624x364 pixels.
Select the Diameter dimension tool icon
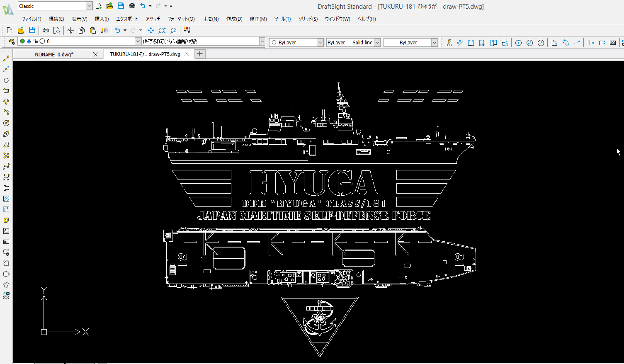529,43
